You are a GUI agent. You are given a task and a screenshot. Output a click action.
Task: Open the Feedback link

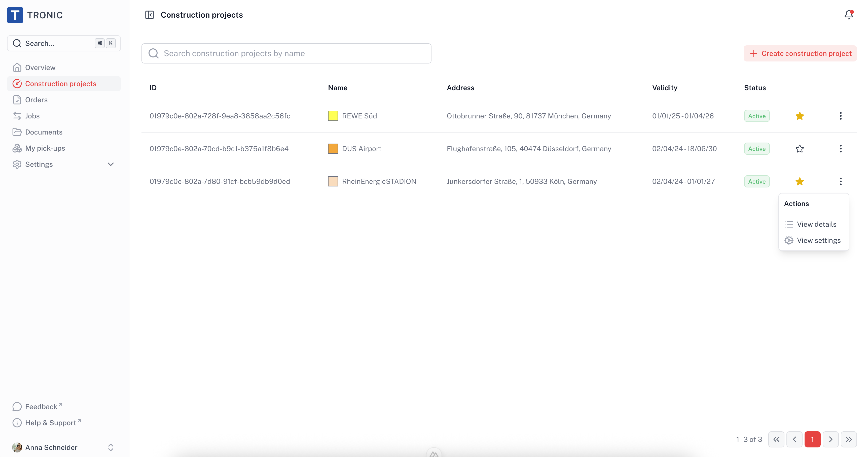[x=41, y=407]
